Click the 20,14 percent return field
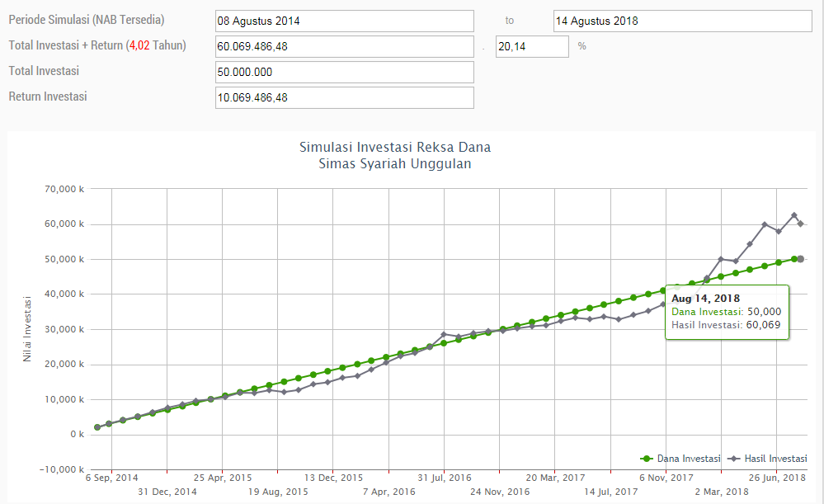This screenshot has width=824, height=504. (532, 47)
